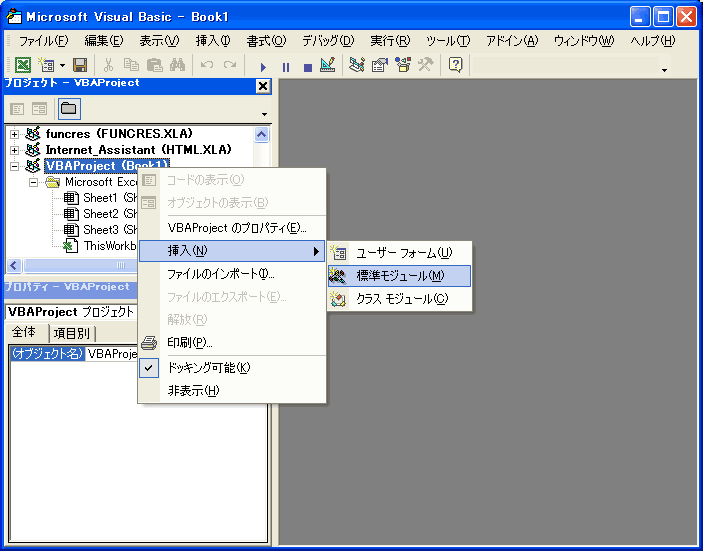This screenshot has height=551, width=703.
Task: Switch to 全体 tab in Properties
Action: 25,332
